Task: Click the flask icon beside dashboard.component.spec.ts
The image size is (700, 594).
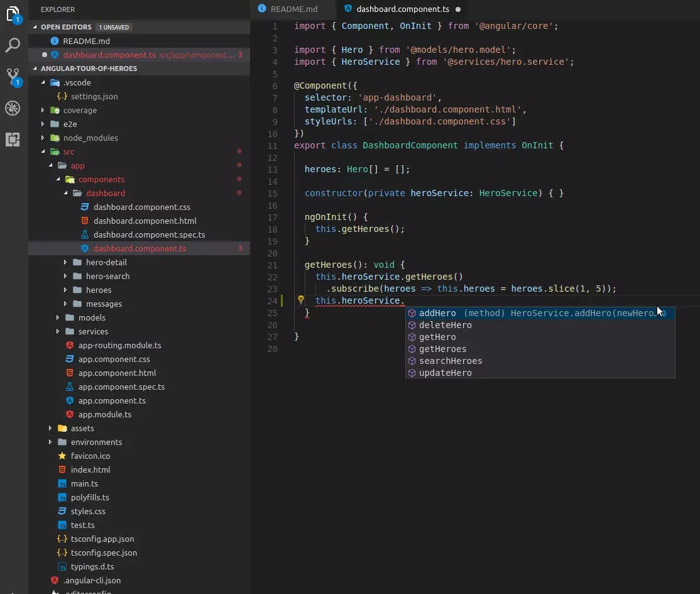Action: click(x=85, y=234)
